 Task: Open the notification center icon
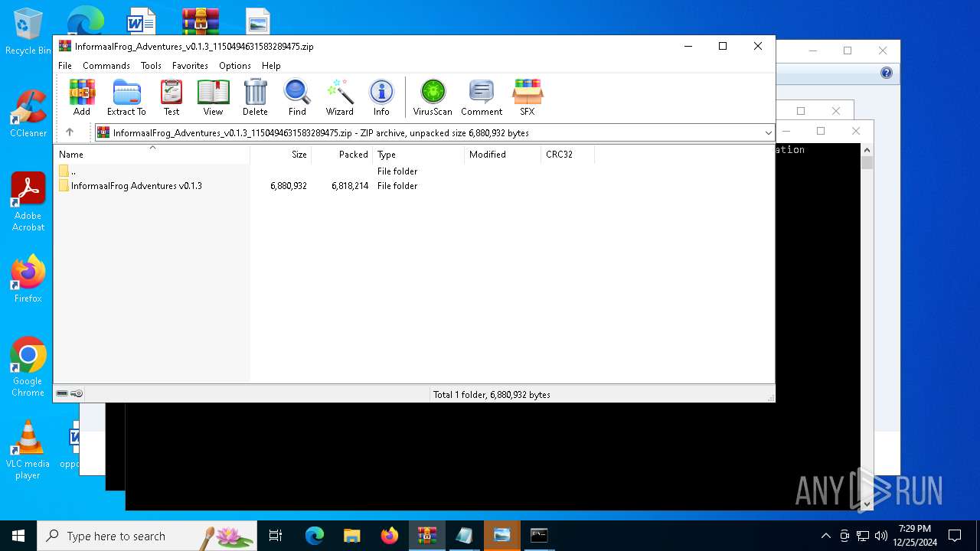coord(955,536)
